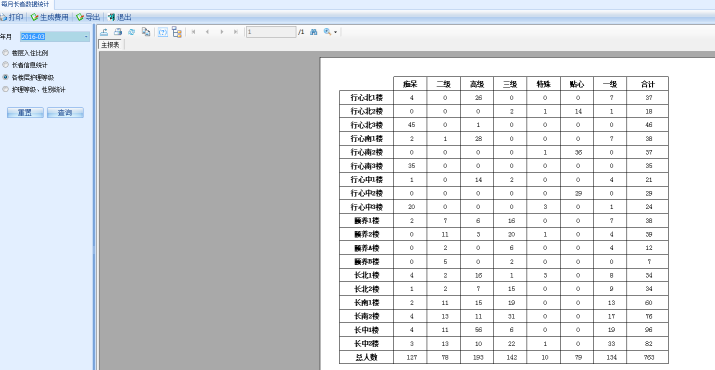Image resolution: width=715 pixels, height=370 pixels.
Task: Click the page number input field
Action: click(271, 32)
